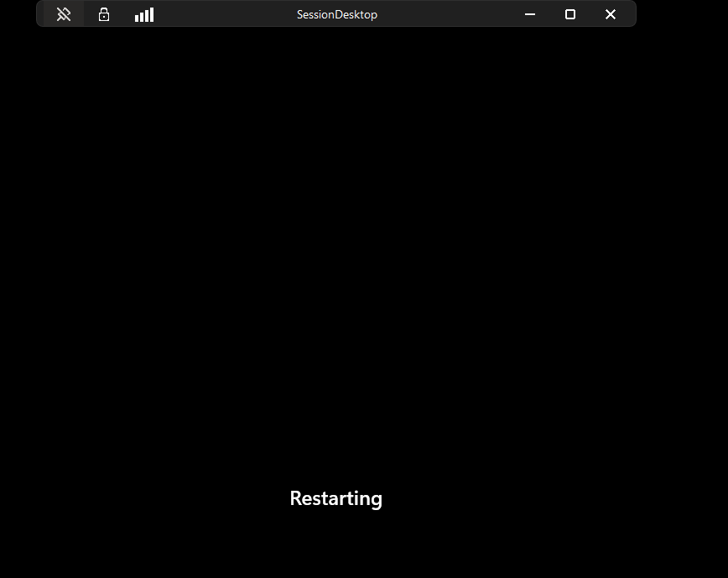The width and height of the screenshot is (728, 578).
Task: Minimize the SessionDesktop remote session
Action: (x=530, y=14)
